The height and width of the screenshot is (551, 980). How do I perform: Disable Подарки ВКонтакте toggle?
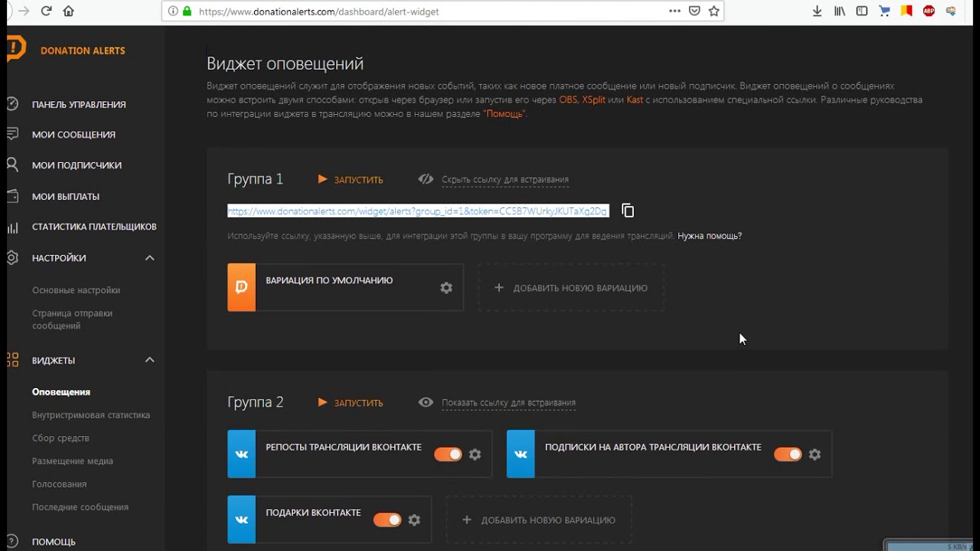point(387,520)
